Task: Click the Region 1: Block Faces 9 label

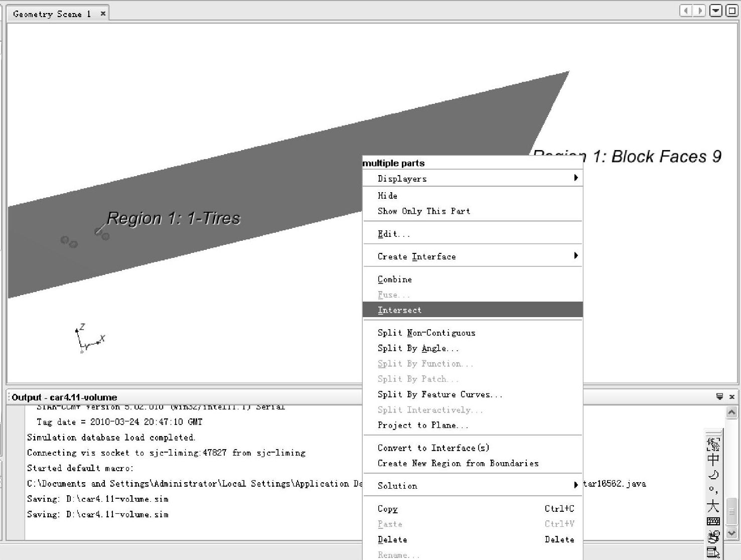Action: pyautogui.click(x=627, y=157)
